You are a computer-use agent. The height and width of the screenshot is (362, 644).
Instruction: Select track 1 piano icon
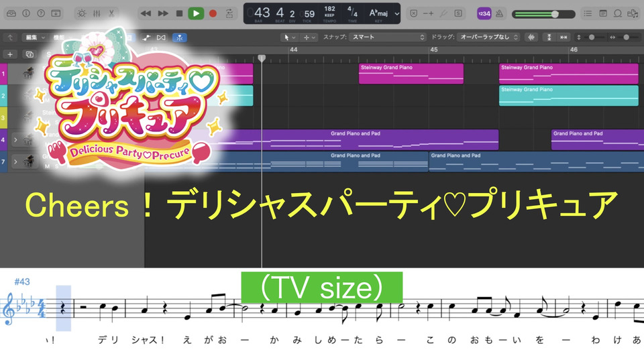[28, 73]
